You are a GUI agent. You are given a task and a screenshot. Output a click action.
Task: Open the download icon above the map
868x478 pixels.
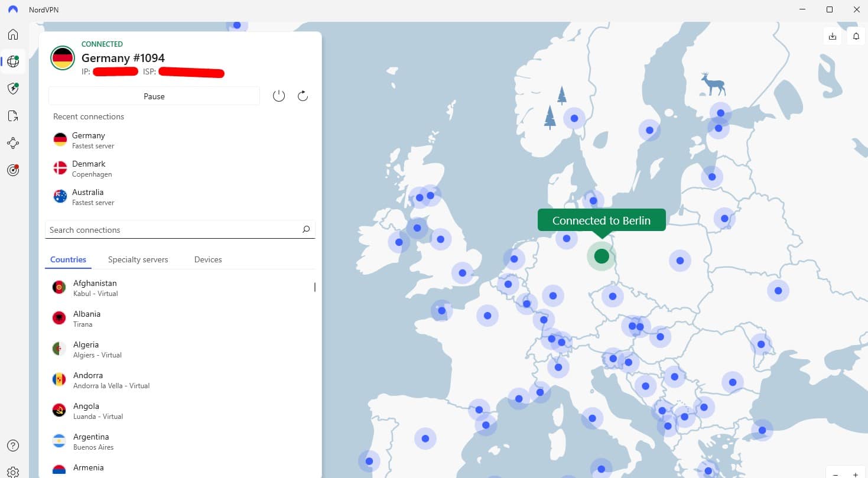click(833, 36)
